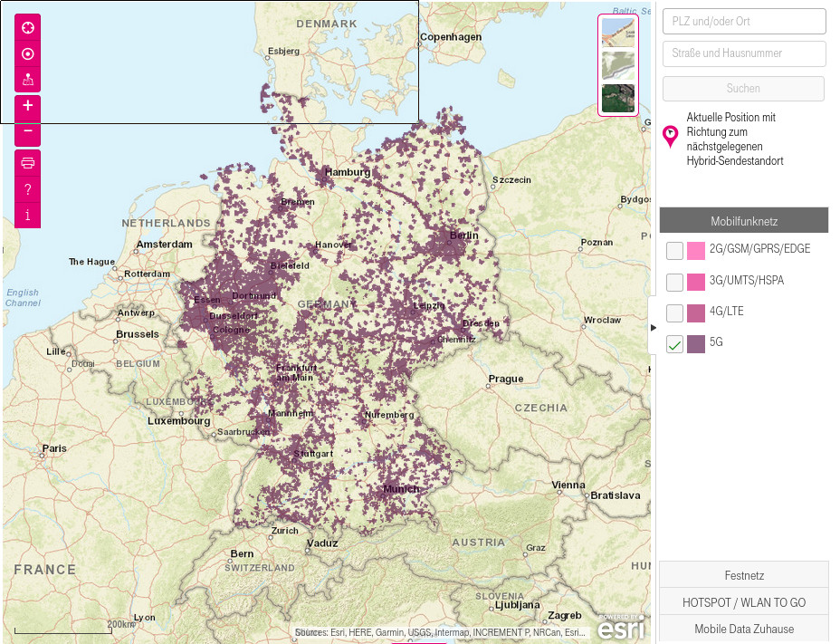Collapse the sidebar with the arrow toggle
This screenshot has width=840, height=644.
point(654,328)
